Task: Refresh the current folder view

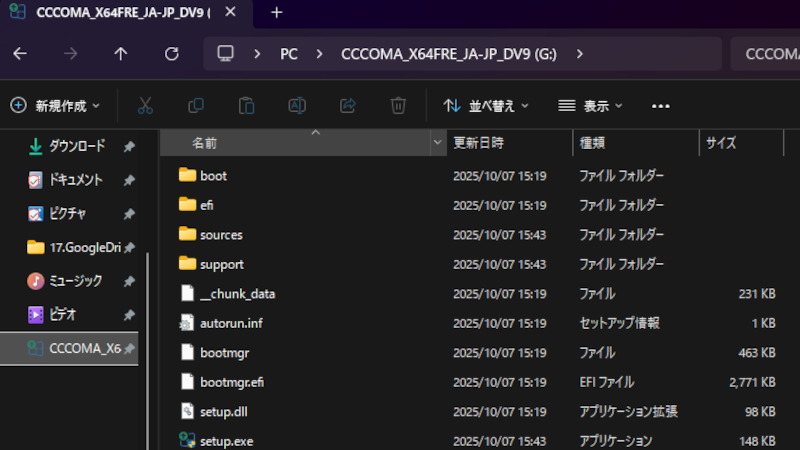Action: [x=171, y=54]
